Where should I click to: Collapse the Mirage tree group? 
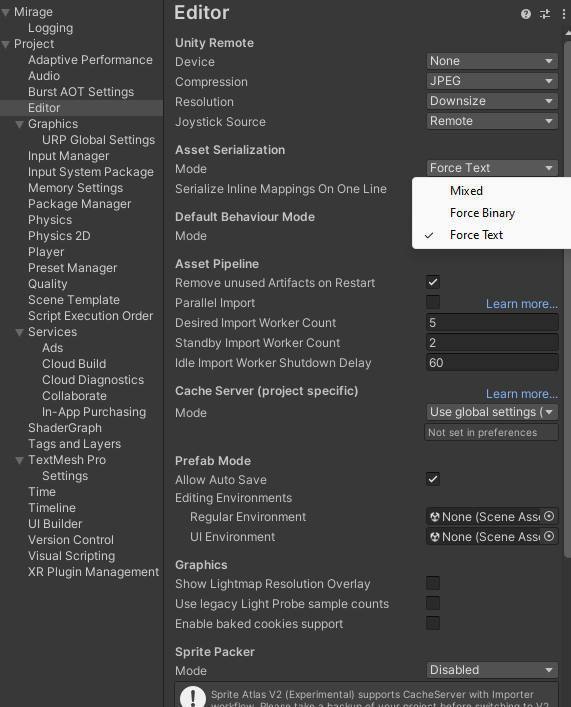(6, 12)
